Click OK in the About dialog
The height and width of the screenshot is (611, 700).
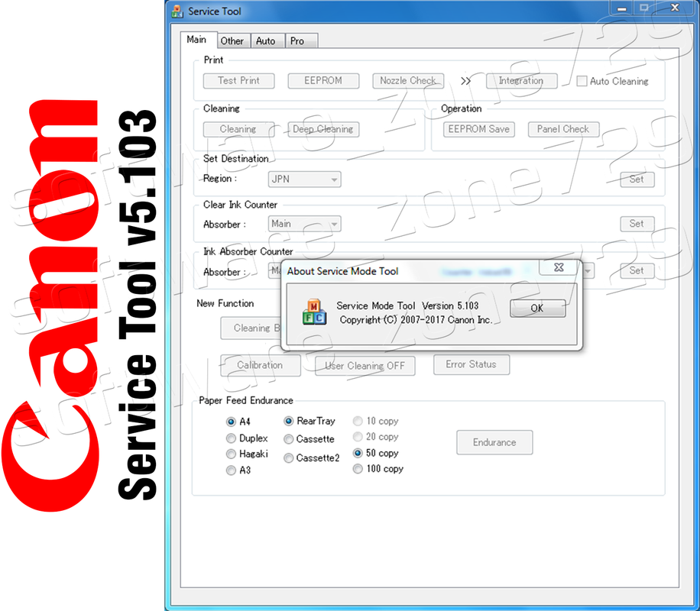tap(537, 308)
